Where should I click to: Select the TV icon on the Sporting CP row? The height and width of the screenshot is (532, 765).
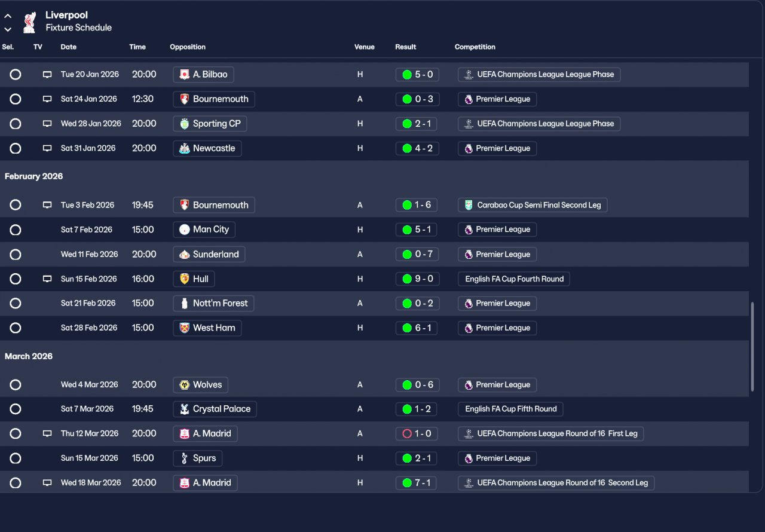coord(47,124)
